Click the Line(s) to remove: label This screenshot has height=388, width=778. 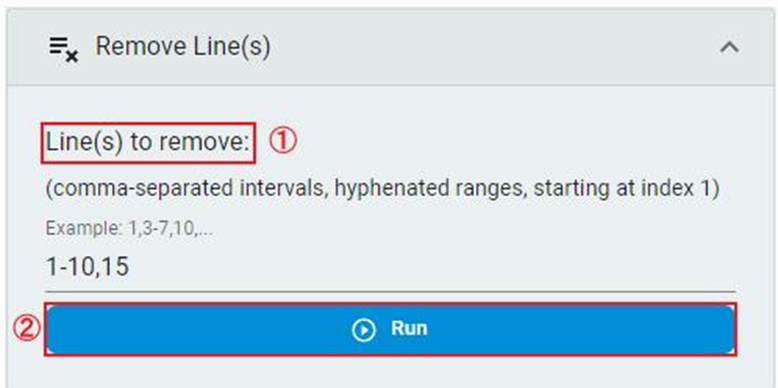pos(148,143)
